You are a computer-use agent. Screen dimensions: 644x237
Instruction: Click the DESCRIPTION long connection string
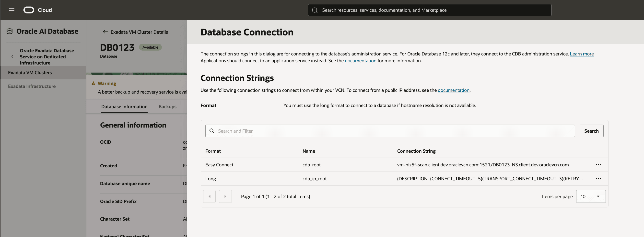click(x=490, y=179)
